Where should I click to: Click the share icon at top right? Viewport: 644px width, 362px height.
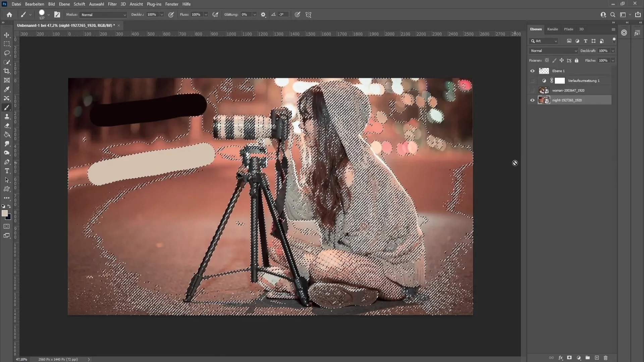coord(638,15)
